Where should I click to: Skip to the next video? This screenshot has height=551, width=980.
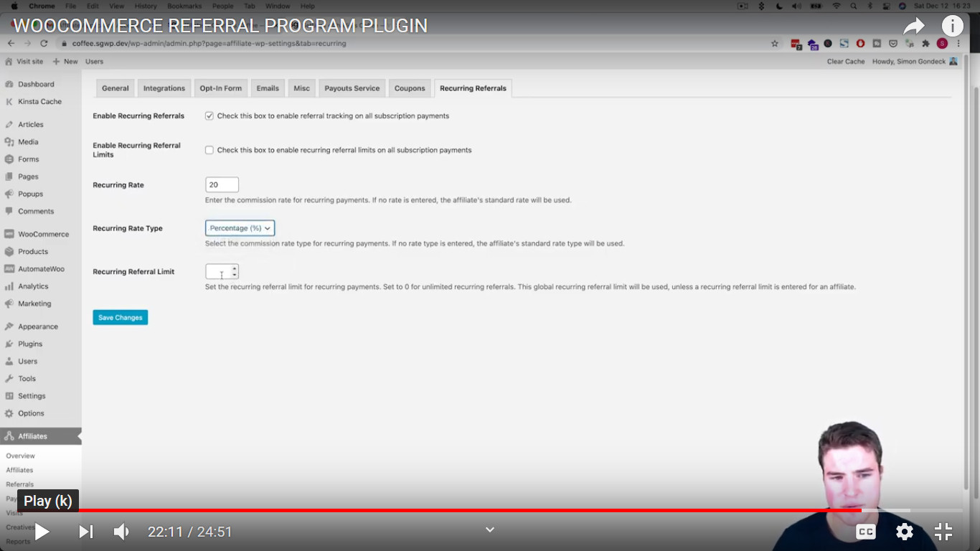click(85, 532)
